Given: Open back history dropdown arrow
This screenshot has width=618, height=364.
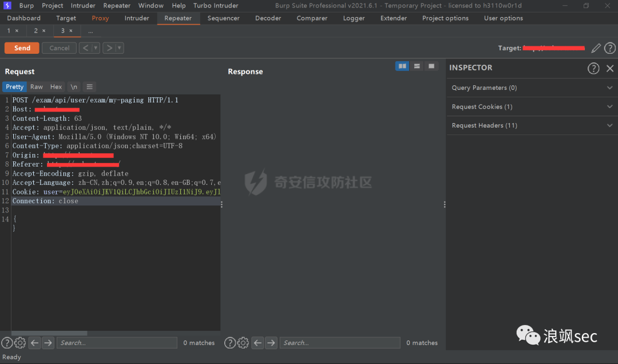Looking at the screenshot, I should (96, 48).
